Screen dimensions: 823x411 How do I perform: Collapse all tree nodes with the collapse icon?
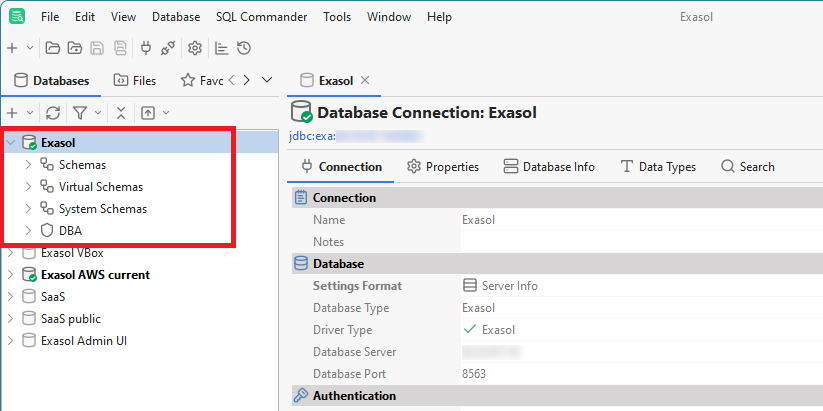[x=121, y=113]
